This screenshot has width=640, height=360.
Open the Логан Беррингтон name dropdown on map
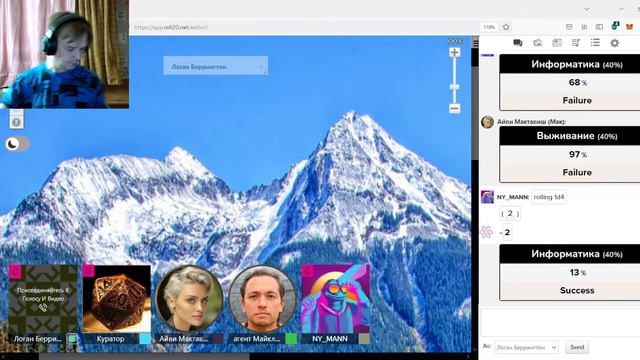[x=216, y=66]
